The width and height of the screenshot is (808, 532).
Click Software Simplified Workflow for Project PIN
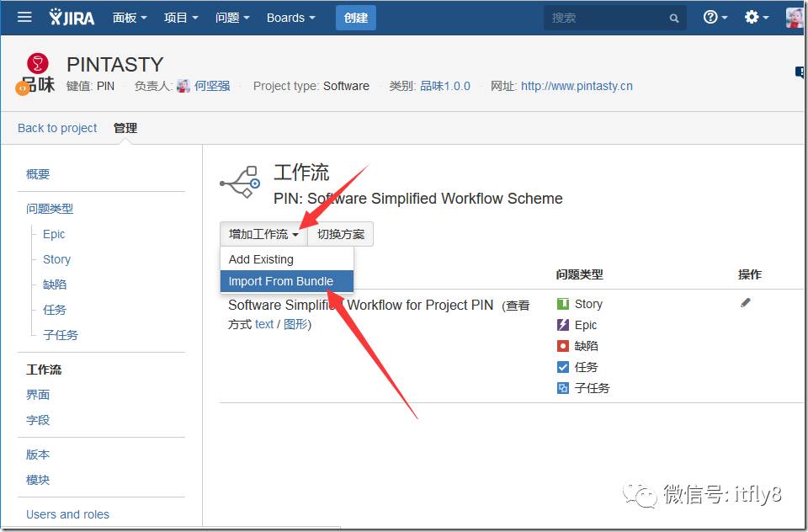361,306
